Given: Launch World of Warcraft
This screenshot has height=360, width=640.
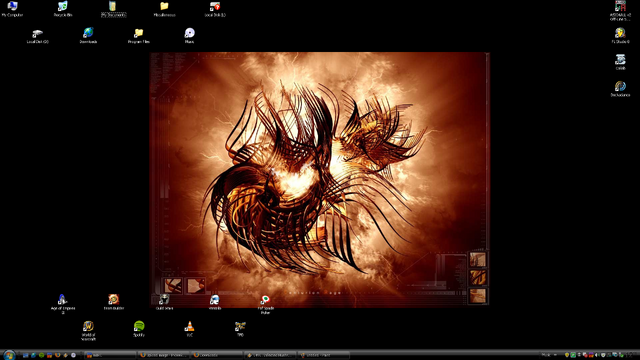Looking at the screenshot, I should tap(88, 331).
